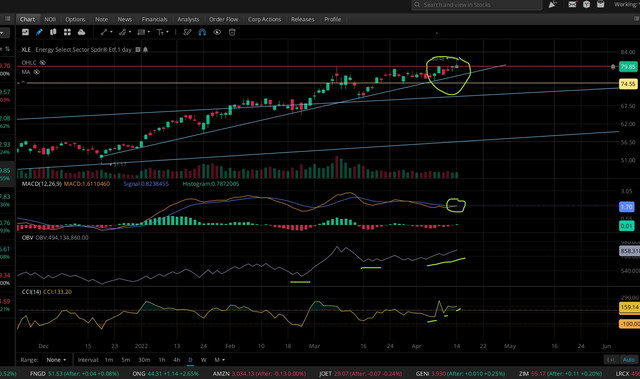Open the Options tab
The width and height of the screenshot is (640, 379).
tap(75, 19)
